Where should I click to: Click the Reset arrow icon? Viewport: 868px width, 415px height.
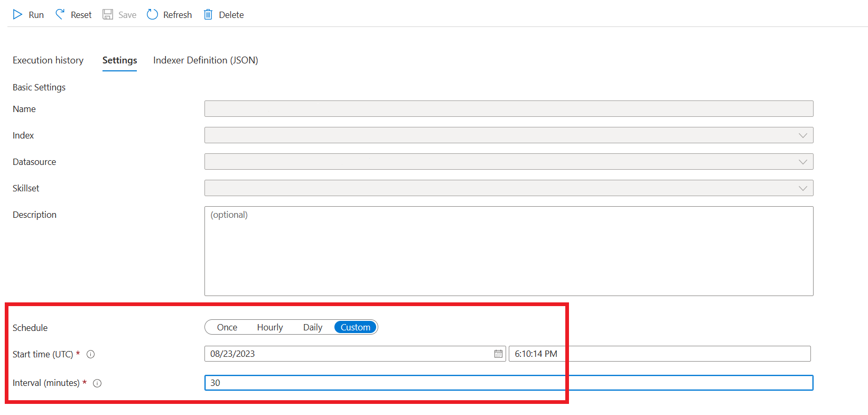(x=60, y=14)
